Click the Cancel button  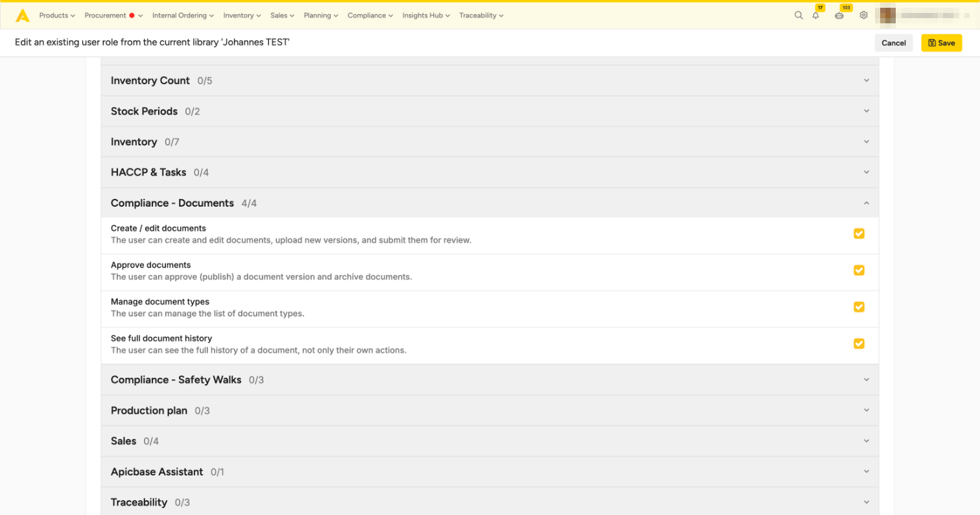pos(894,43)
